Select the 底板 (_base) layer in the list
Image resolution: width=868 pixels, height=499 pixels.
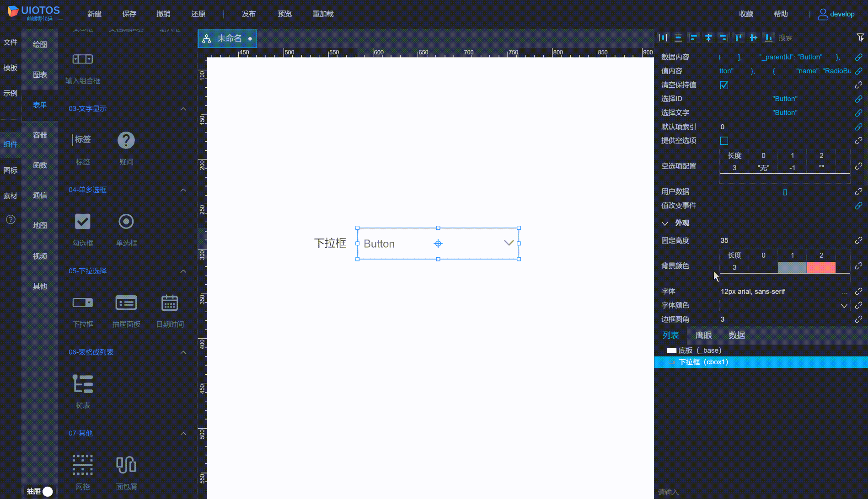point(695,350)
